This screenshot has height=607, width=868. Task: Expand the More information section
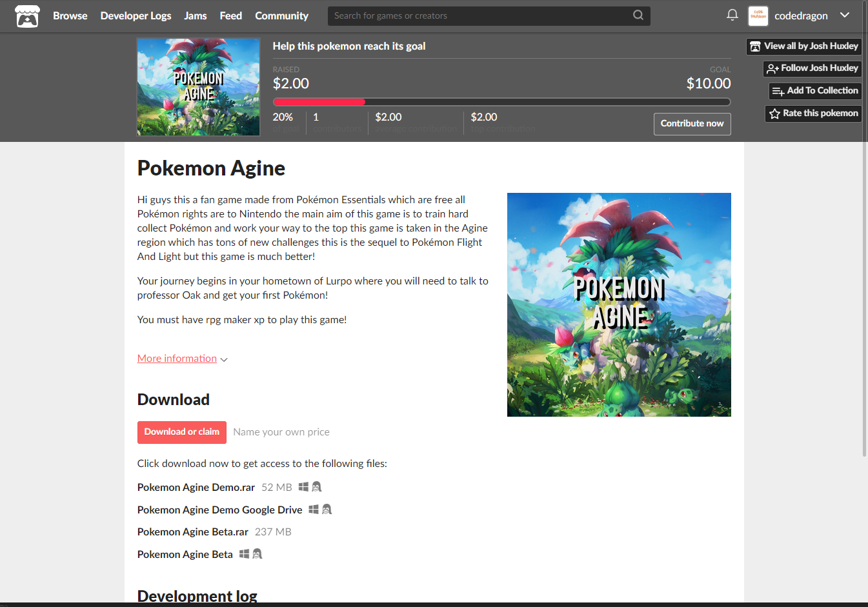coord(183,359)
